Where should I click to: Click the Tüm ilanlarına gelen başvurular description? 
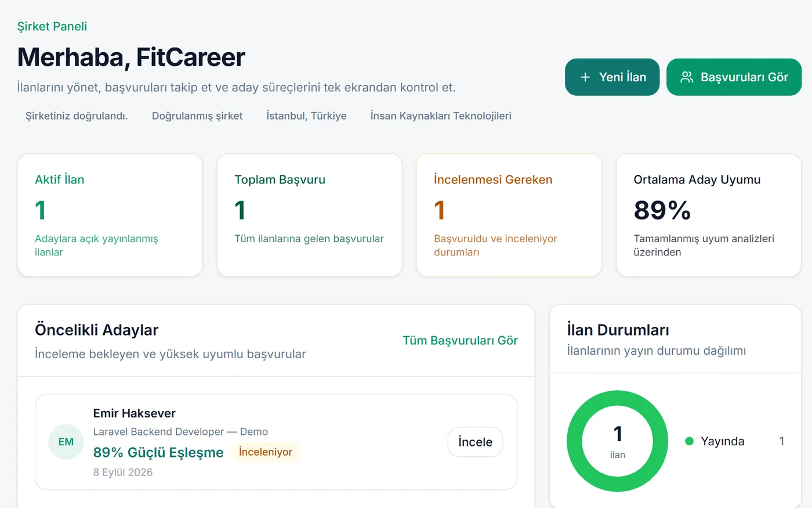tap(309, 239)
